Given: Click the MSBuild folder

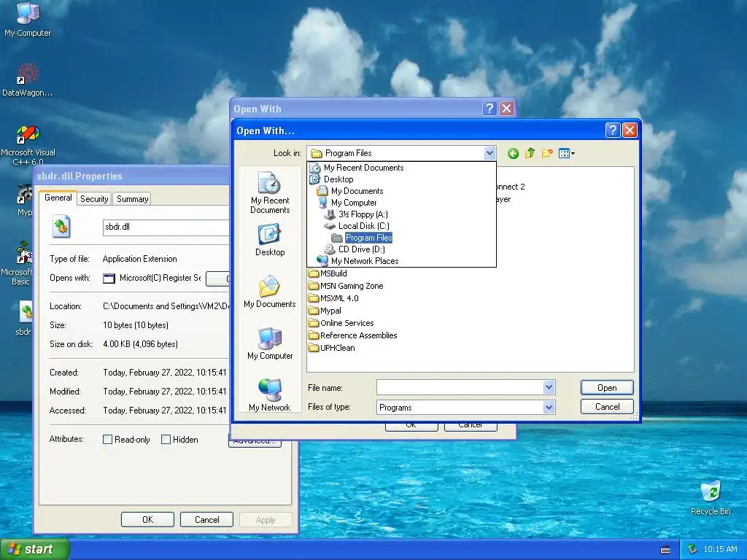Looking at the screenshot, I should tap(328, 273).
